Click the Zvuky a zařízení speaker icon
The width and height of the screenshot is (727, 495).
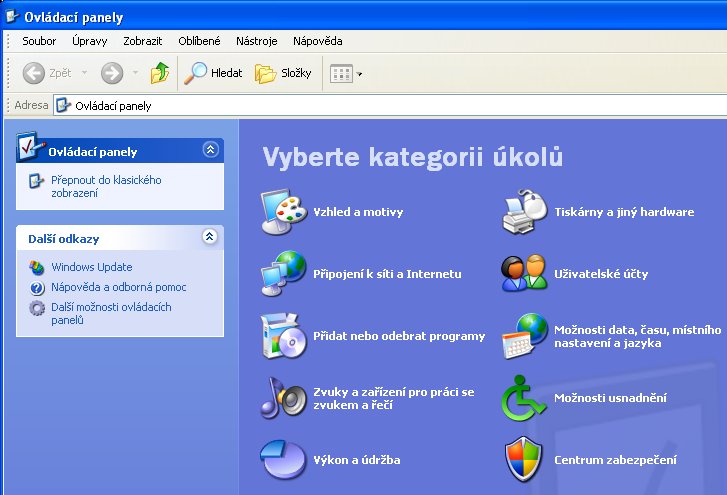point(284,398)
